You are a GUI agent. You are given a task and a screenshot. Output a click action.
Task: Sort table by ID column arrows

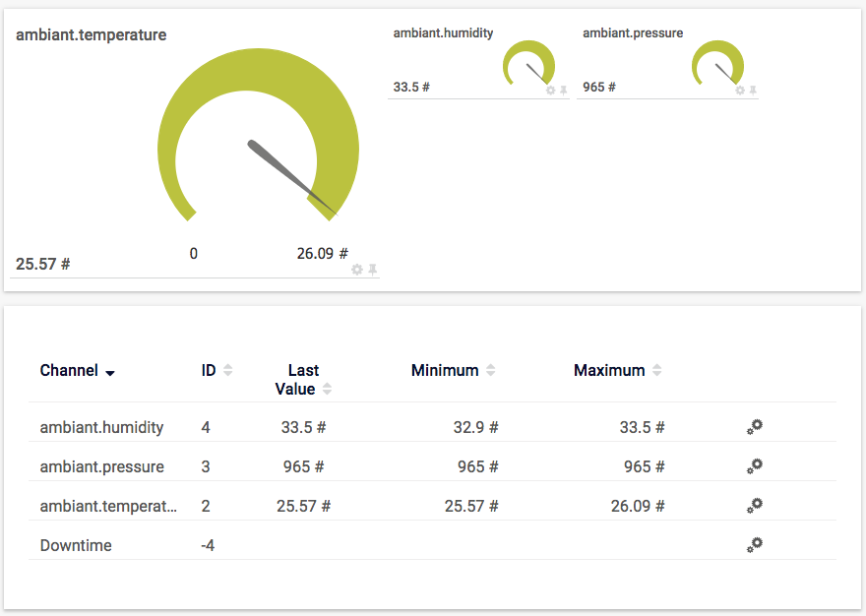pos(228,371)
